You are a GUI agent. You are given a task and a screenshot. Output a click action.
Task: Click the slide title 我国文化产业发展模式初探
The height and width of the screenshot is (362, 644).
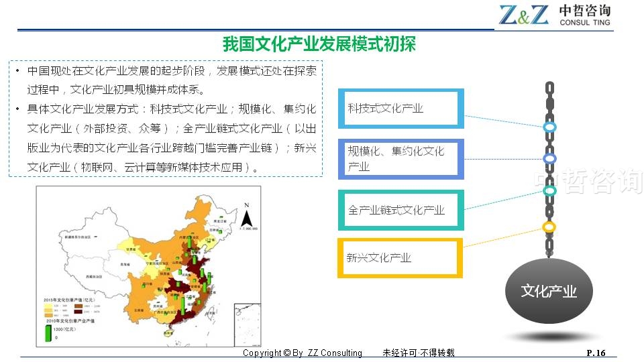[319, 44]
